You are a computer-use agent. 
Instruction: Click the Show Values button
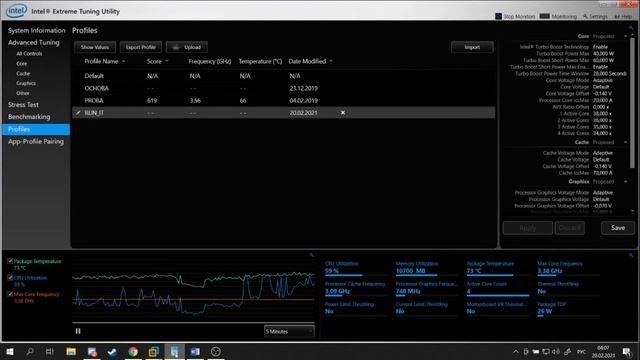95,47
